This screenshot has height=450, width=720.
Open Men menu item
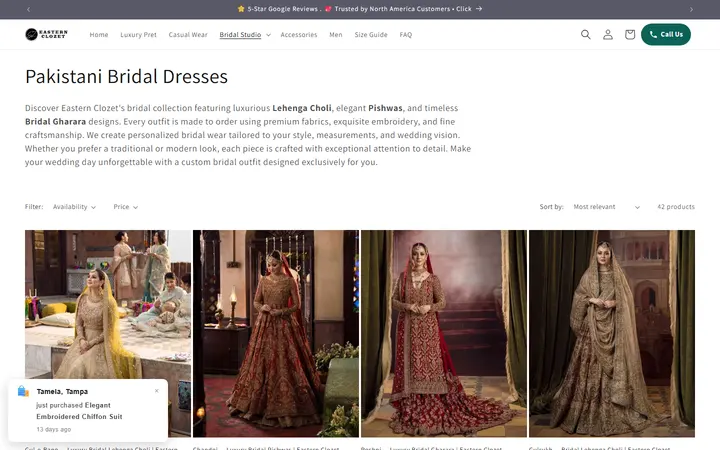pyautogui.click(x=336, y=34)
